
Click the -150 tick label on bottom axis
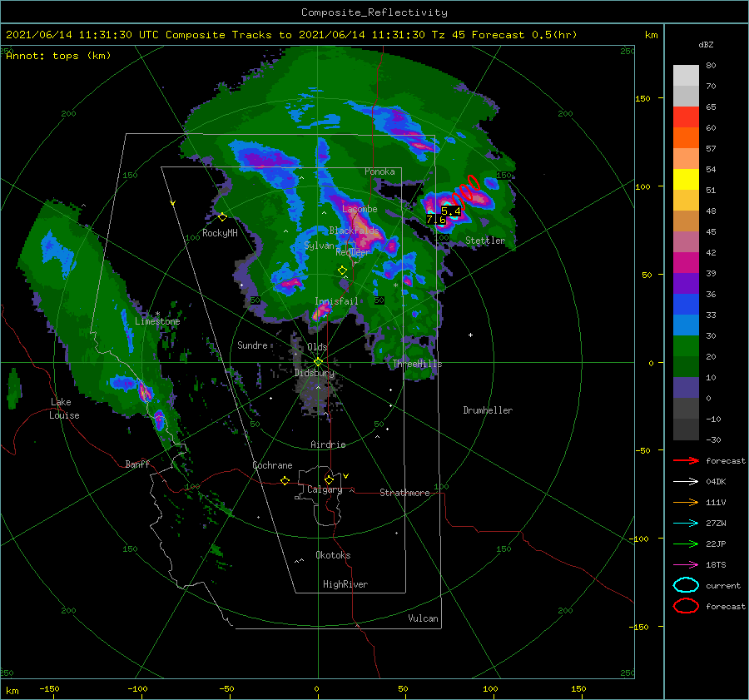pyautogui.click(x=49, y=688)
